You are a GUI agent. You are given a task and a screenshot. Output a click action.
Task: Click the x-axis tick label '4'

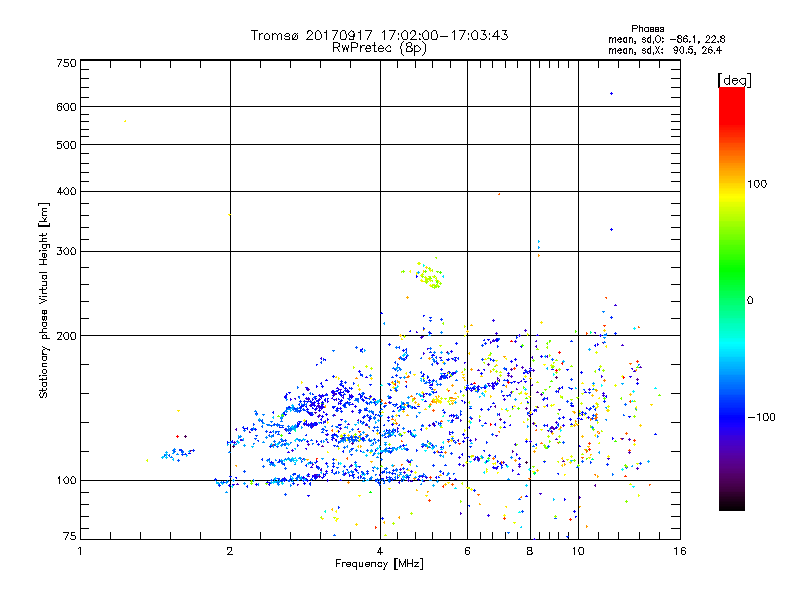coord(380,551)
